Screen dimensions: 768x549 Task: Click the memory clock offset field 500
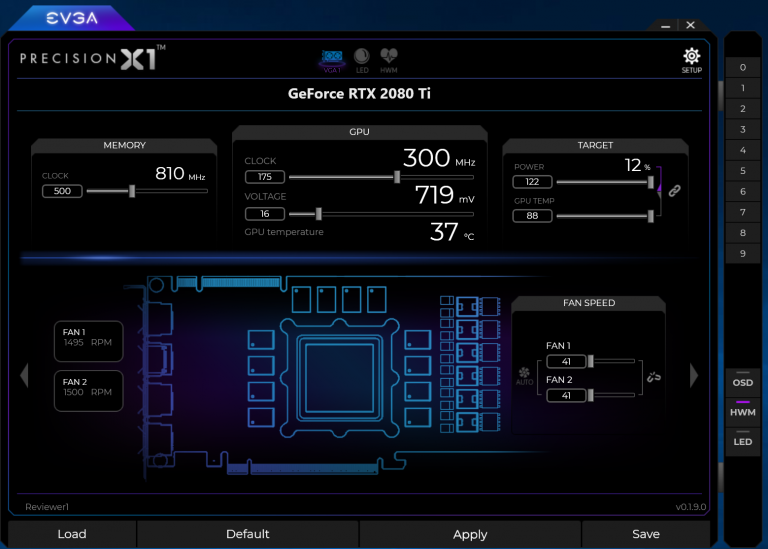coord(62,191)
